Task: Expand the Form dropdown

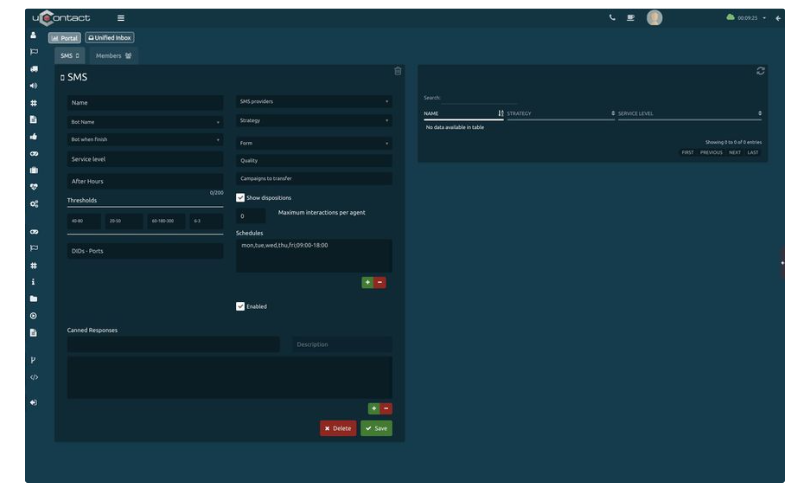Action: (x=313, y=143)
